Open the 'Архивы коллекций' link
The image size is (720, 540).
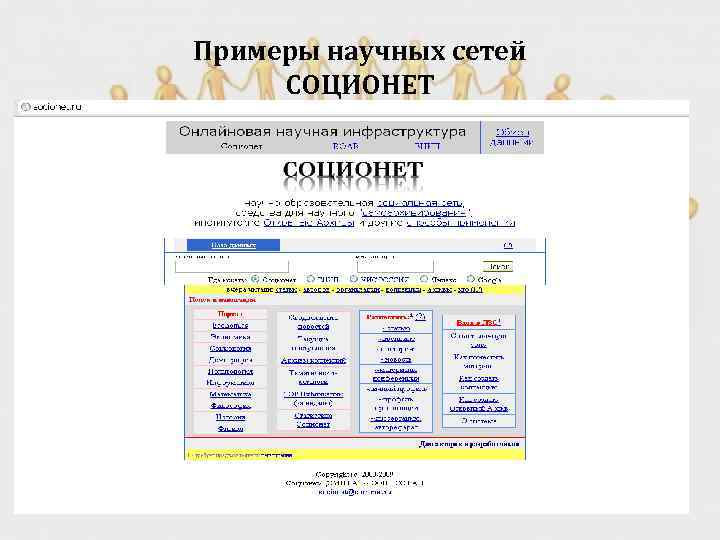[x=313, y=360]
